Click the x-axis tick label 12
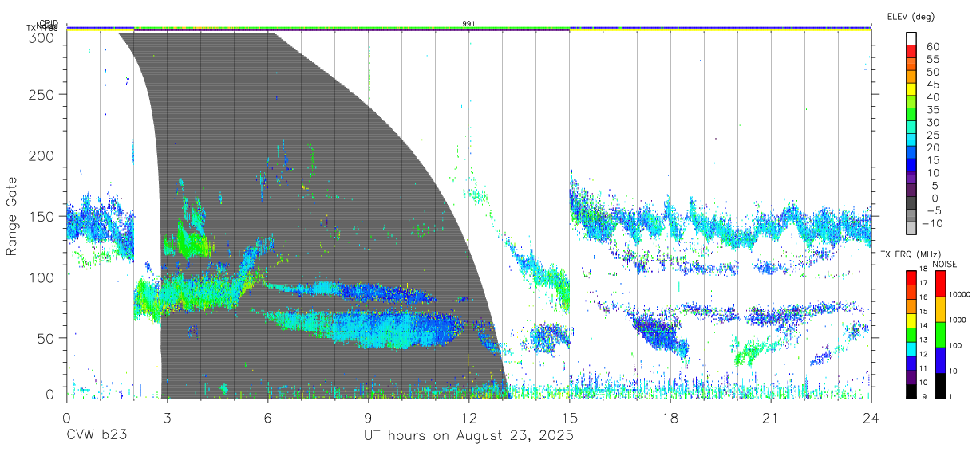The height and width of the screenshot is (452, 980). tap(468, 418)
